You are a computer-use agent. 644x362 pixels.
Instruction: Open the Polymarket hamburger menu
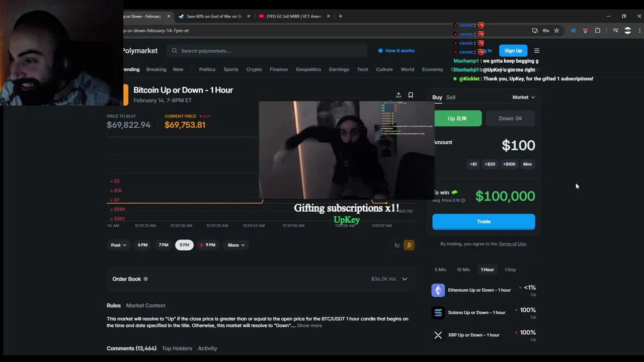[x=536, y=51]
